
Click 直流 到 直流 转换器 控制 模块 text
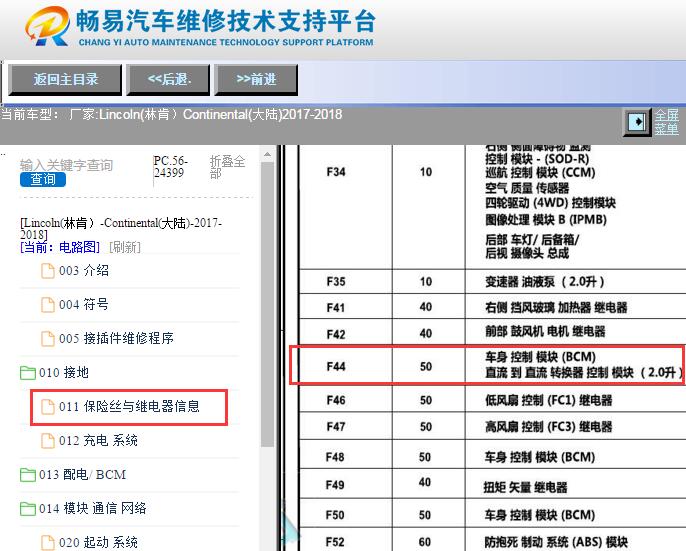point(559,373)
